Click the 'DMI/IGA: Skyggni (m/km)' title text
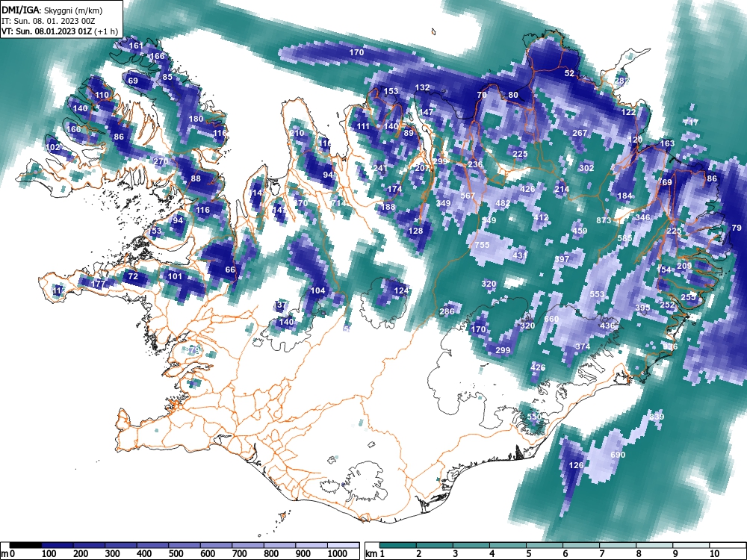 point(52,10)
